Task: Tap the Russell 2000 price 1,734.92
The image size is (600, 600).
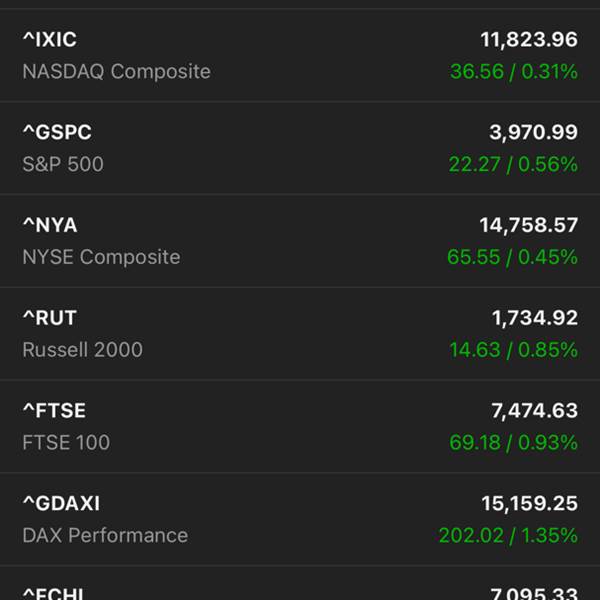Action: (534, 318)
